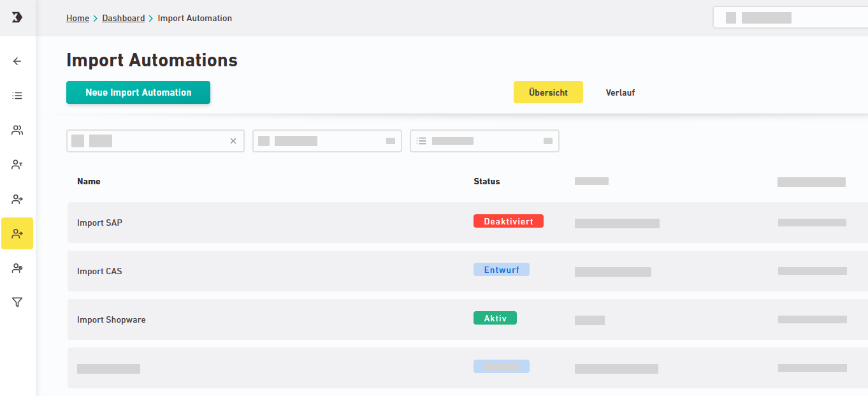Image resolution: width=868 pixels, height=396 pixels.
Task: Click the Neue Import Automation button
Action: tap(138, 92)
